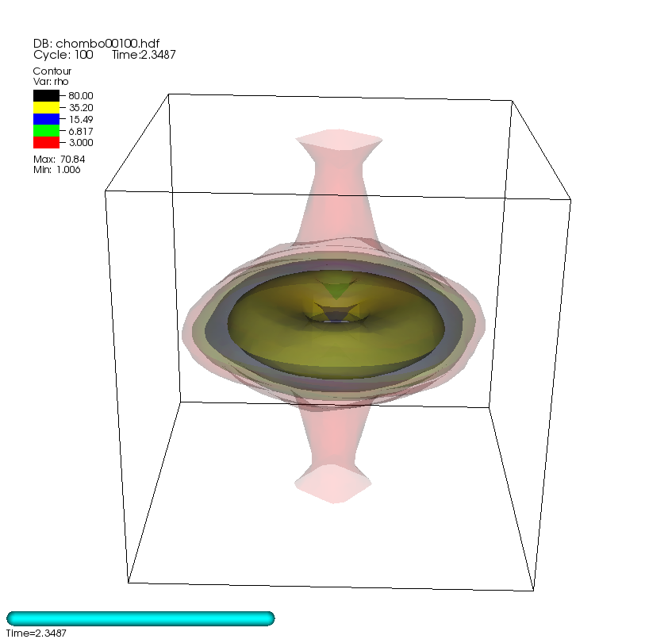
Task: Click the 'Min: 1.006' value
Action: 56,170
